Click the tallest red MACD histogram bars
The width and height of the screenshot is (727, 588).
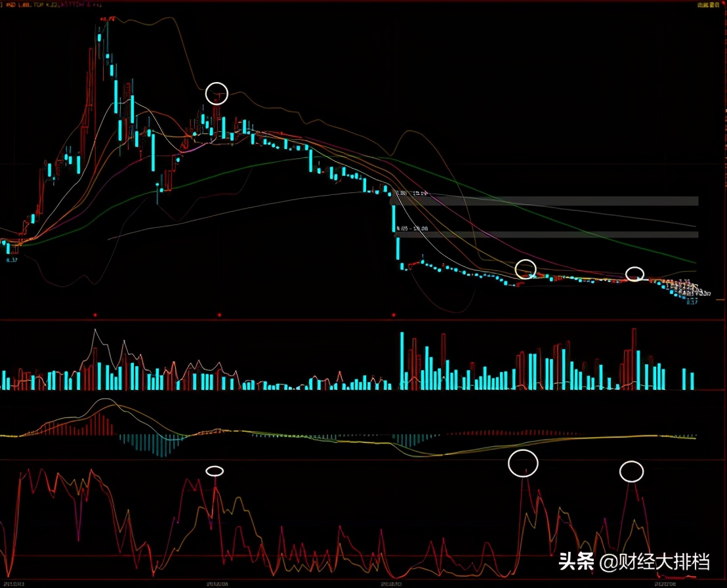pyautogui.click(x=100, y=424)
